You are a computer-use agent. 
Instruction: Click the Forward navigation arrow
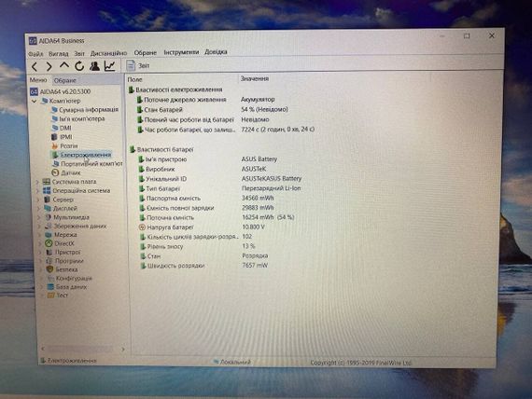pyautogui.click(x=49, y=66)
